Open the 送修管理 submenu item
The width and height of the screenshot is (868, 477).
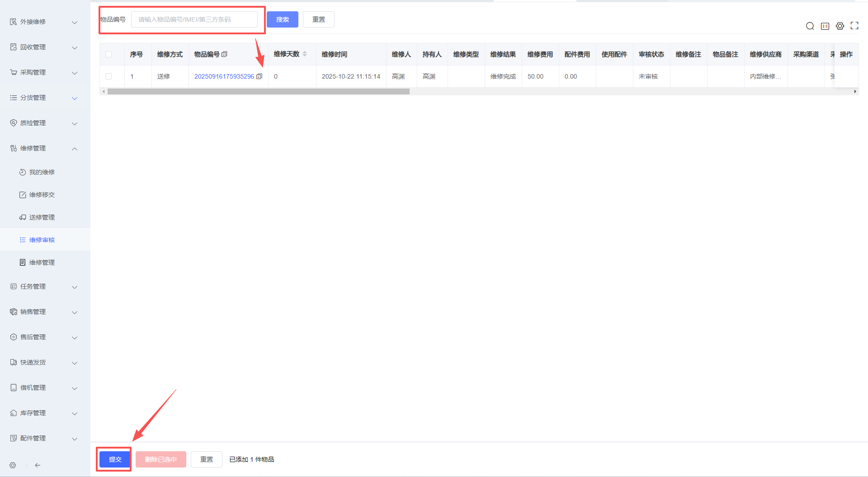tap(42, 217)
